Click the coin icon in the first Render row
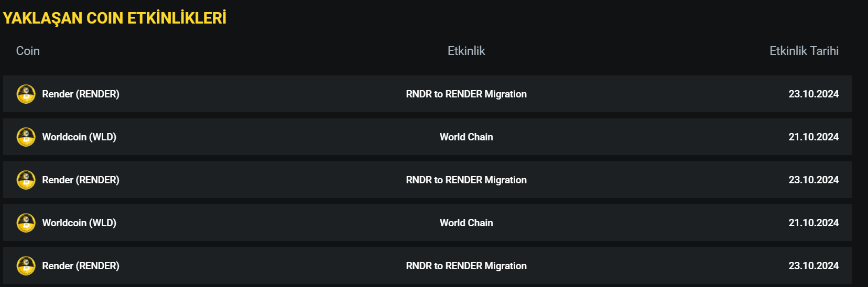 point(26,94)
